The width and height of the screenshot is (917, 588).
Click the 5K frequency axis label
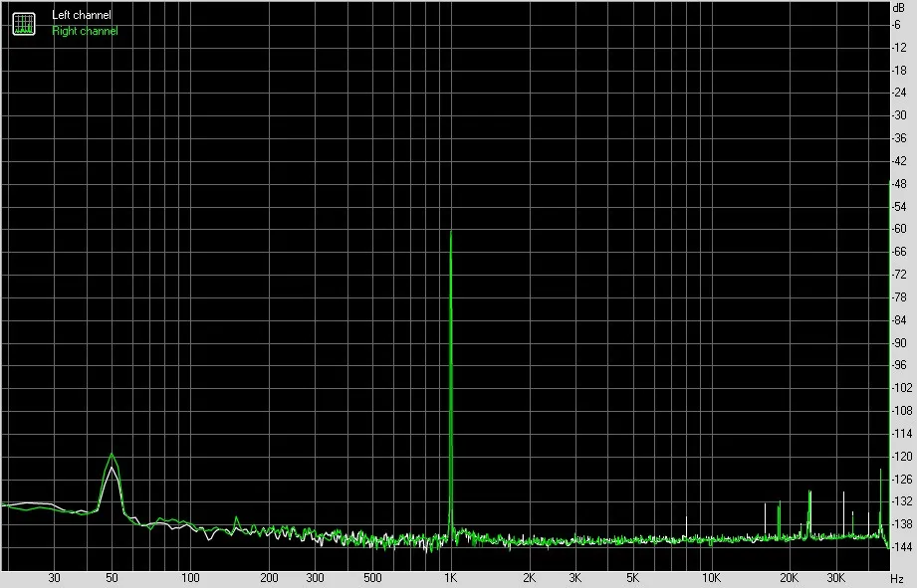coord(633,578)
